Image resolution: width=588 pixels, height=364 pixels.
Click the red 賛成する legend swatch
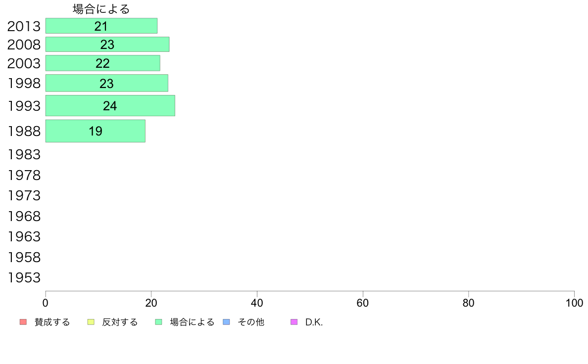(x=23, y=322)
